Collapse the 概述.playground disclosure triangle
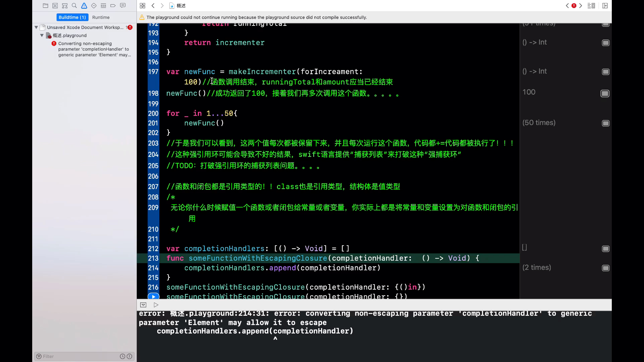 (42, 35)
